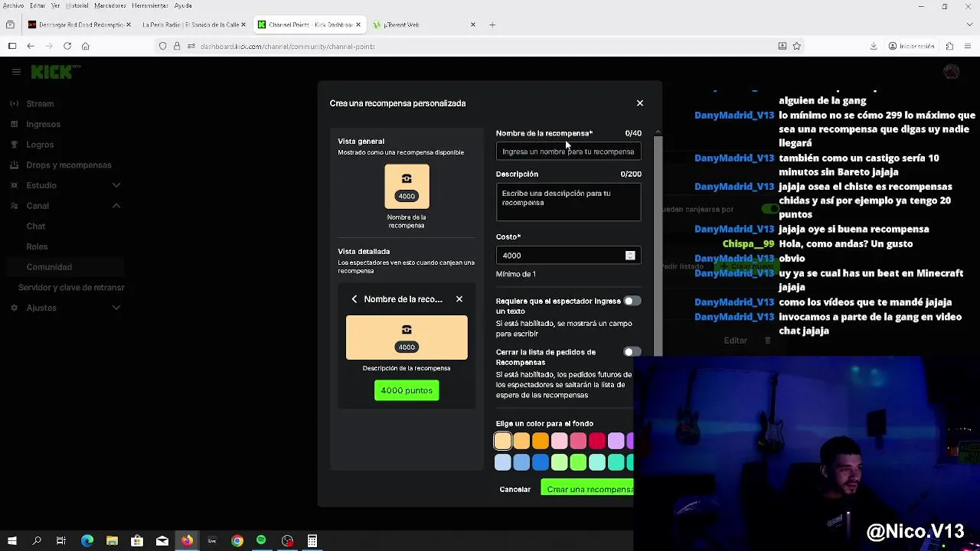Open the Firefox downloads panel
980x551 pixels.
click(874, 46)
